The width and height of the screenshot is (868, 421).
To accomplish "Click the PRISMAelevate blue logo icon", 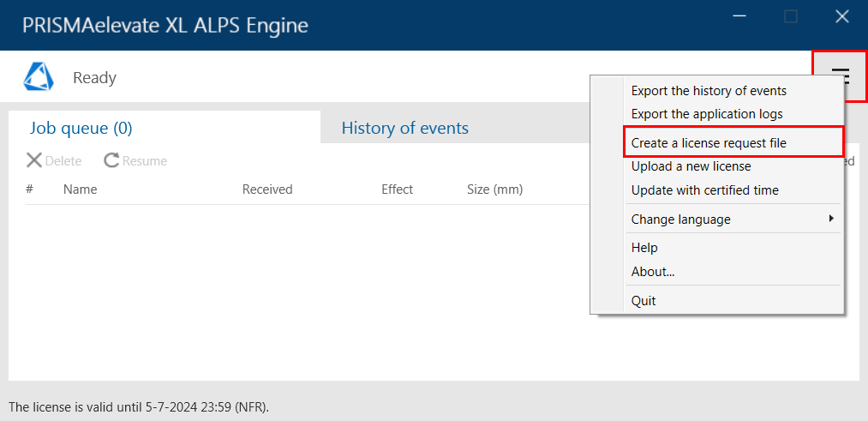I will pyautogui.click(x=39, y=76).
